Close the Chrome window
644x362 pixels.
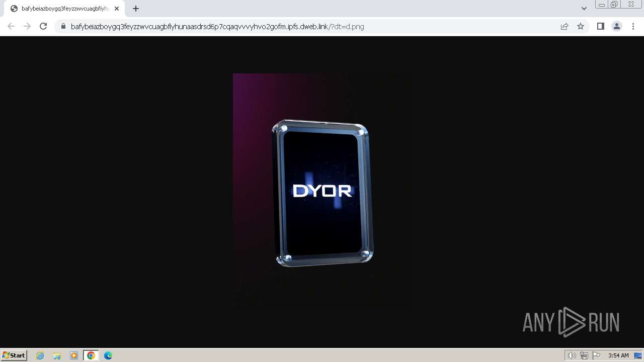[631, 5]
